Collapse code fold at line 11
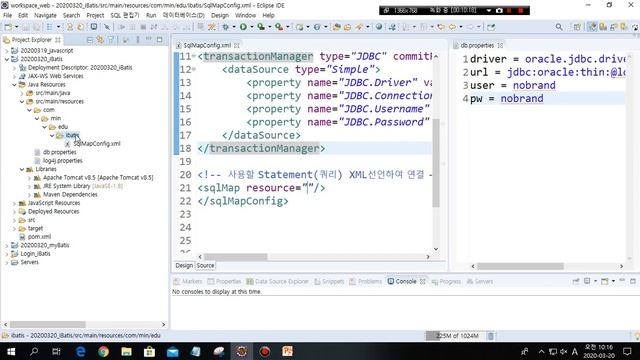 point(193,56)
